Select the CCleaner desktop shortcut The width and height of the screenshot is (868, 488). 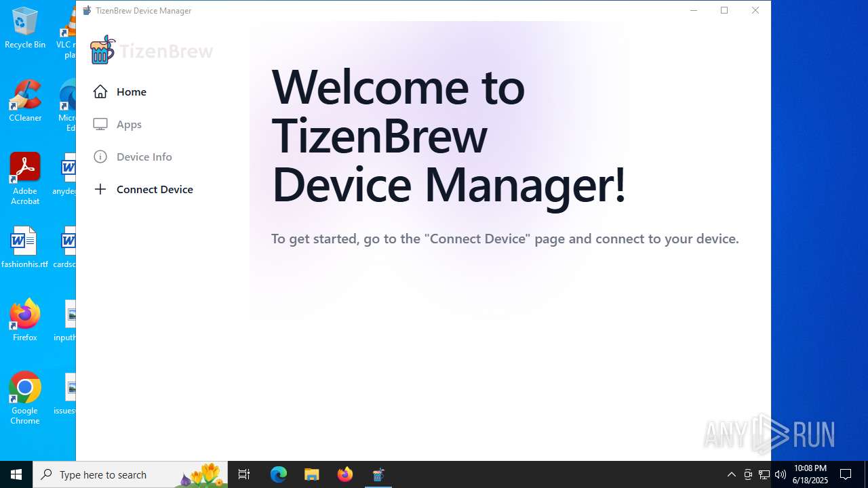(x=25, y=101)
